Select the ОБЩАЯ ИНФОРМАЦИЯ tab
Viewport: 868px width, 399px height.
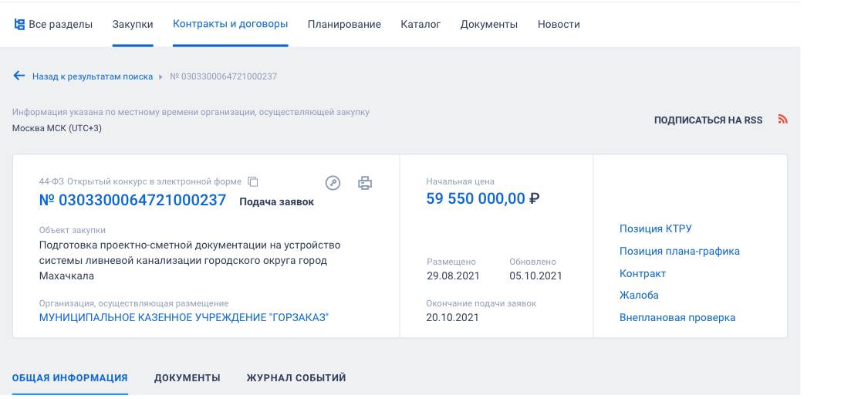click(x=69, y=378)
